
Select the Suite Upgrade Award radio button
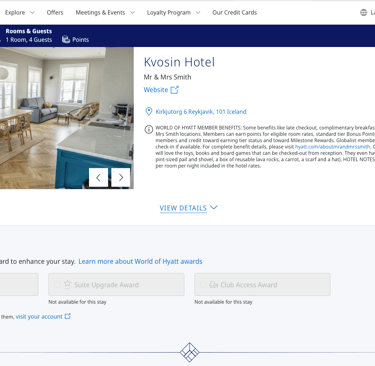(x=57, y=284)
